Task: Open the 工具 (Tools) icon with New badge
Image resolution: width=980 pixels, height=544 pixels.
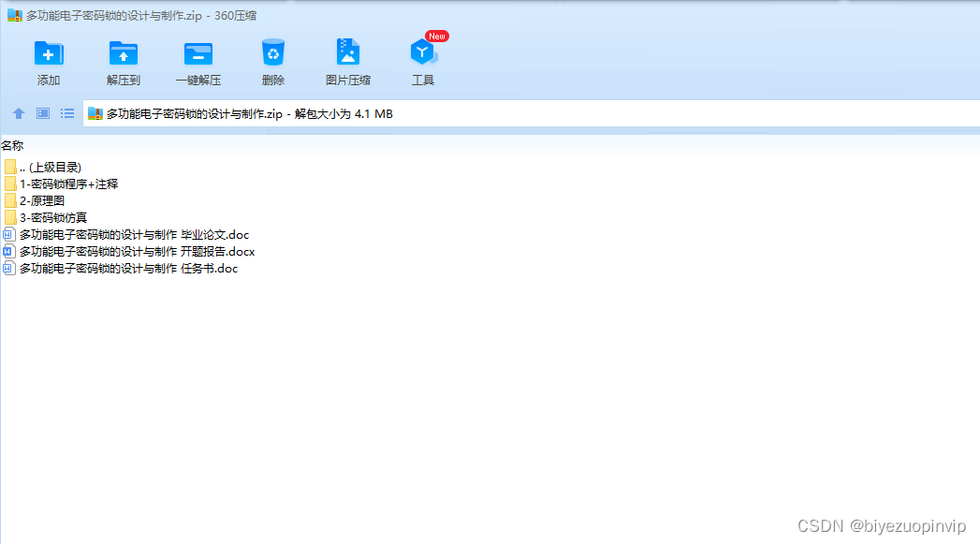Action: pyautogui.click(x=424, y=52)
